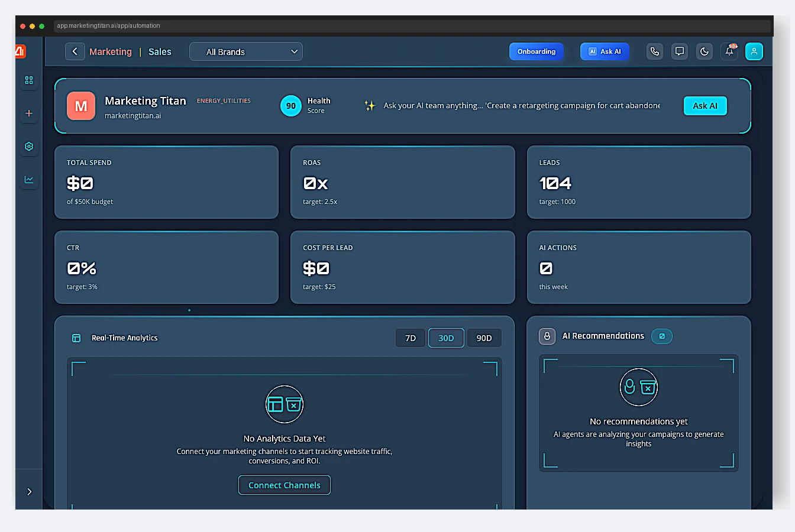Image resolution: width=795 pixels, height=532 pixels.
Task: Click the Connect Channels button
Action: pyautogui.click(x=285, y=485)
